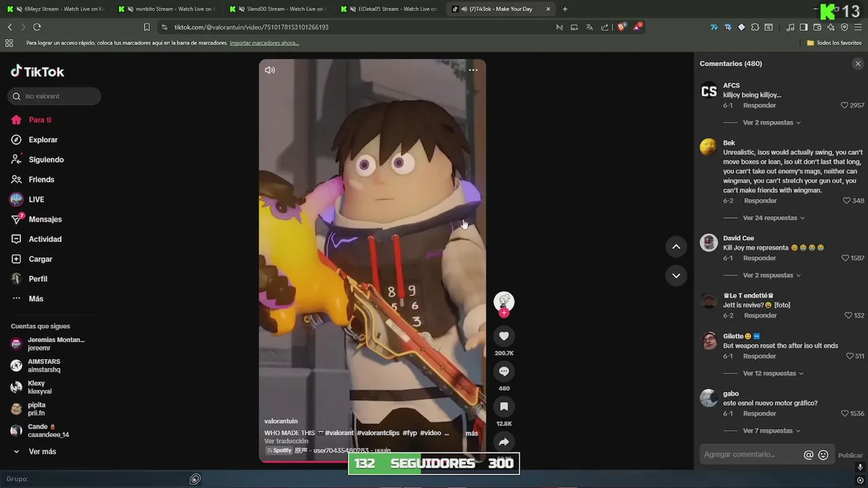
Task: Expand Ver 2 respuestas under AFCS comment
Action: pyautogui.click(x=772, y=123)
